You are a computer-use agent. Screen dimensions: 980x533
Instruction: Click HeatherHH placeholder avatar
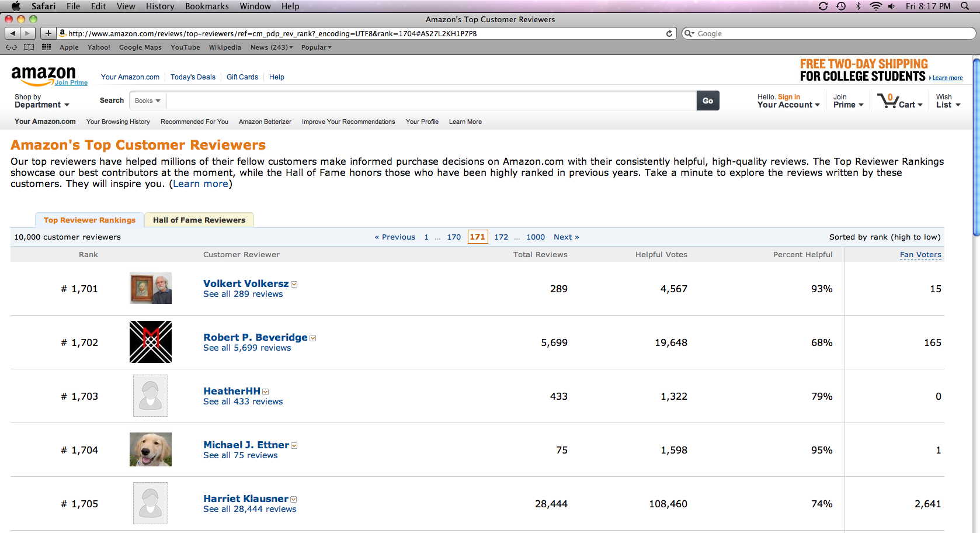(151, 396)
